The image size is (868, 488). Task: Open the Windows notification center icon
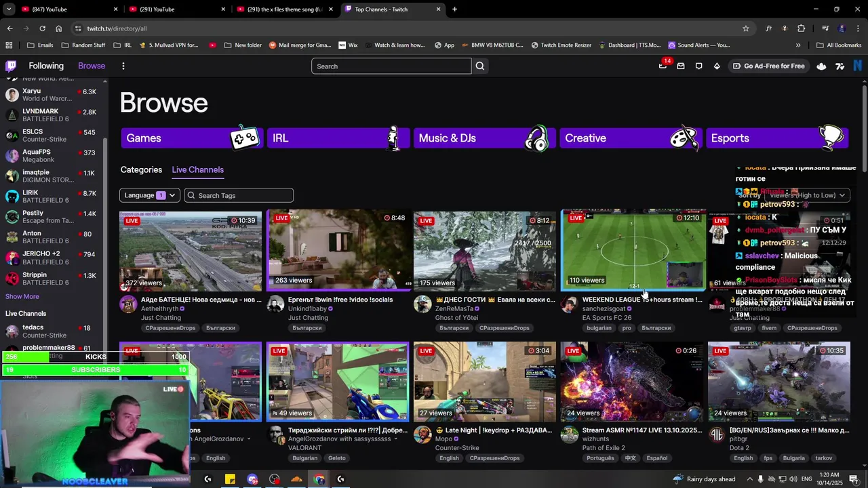tap(854, 479)
